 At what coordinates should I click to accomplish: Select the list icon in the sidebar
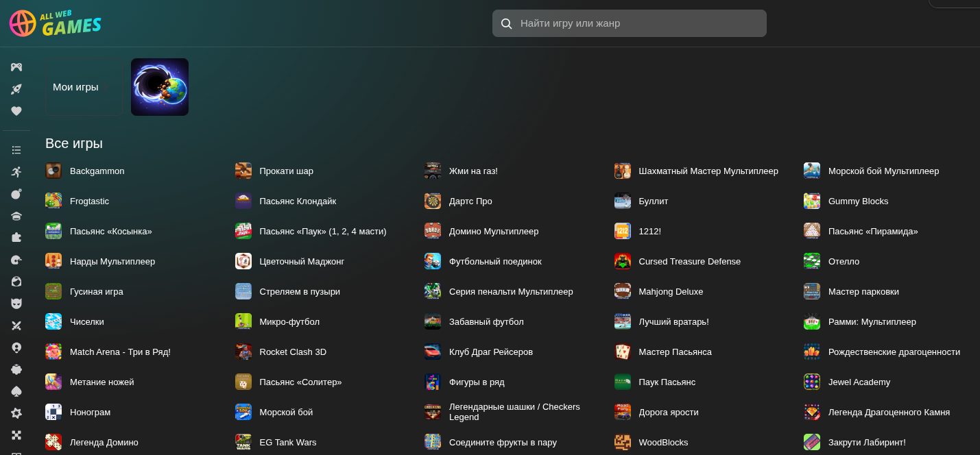point(16,150)
